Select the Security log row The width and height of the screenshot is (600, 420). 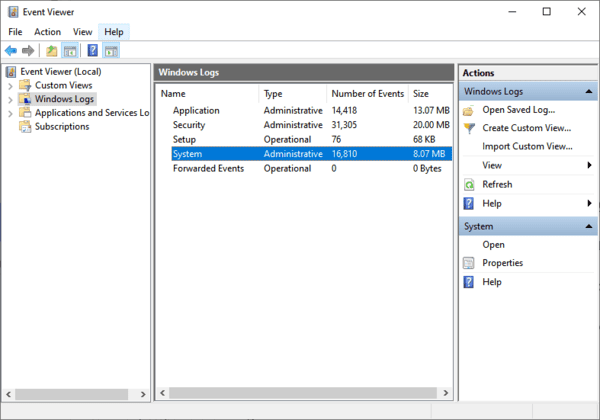[189, 125]
